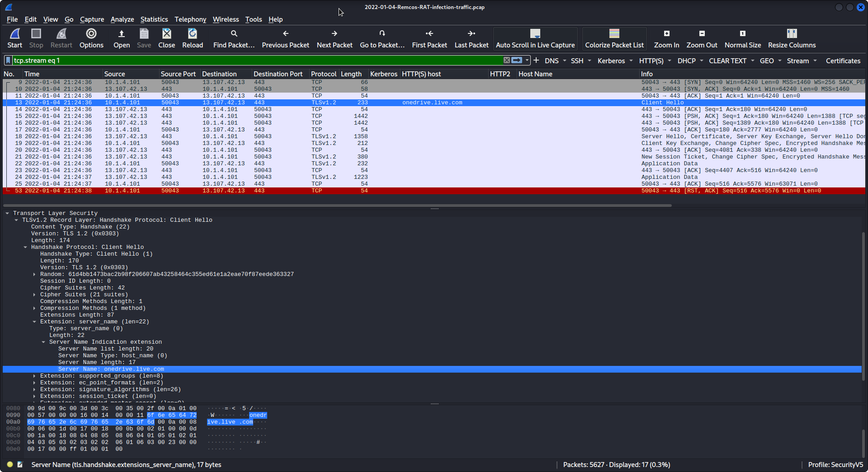Image resolution: width=868 pixels, height=472 pixels.
Task: Sort by the Protocol column header
Action: click(x=324, y=74)
